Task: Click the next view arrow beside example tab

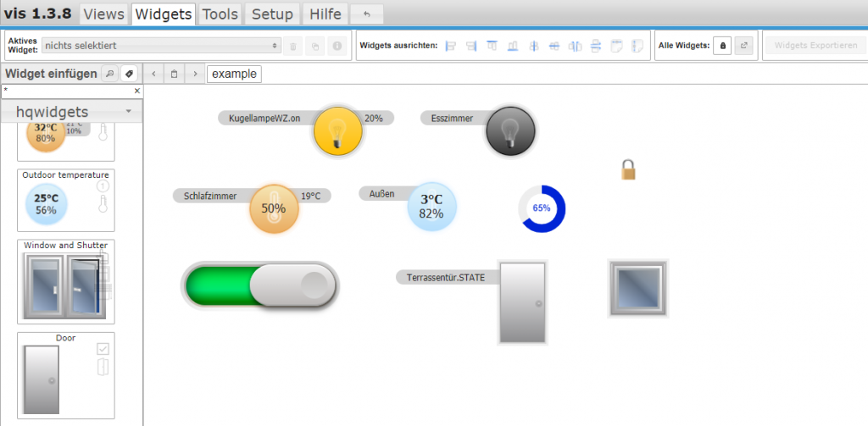Action: [x=195, y=74]
